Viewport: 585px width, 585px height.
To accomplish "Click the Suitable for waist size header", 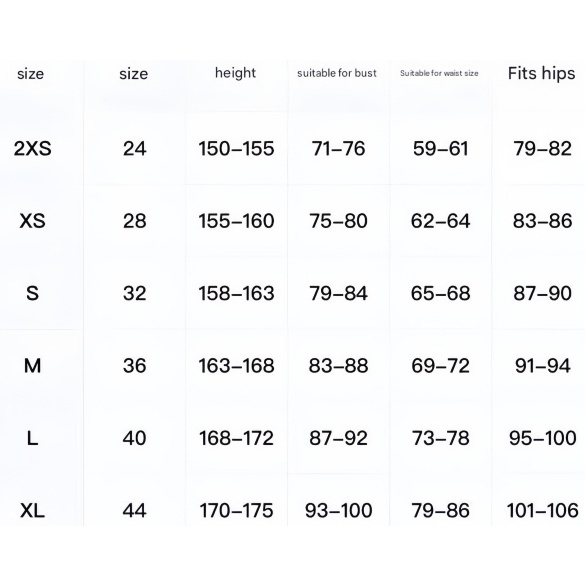I will pos(439,73).
